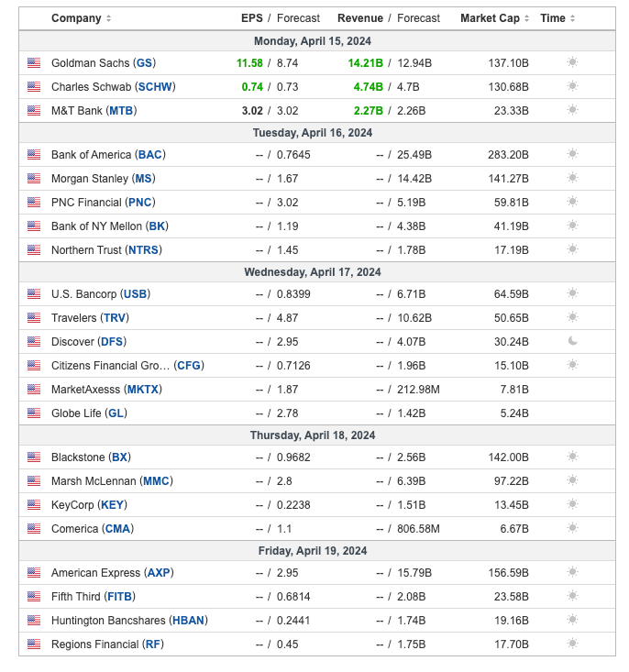Open the CMA ticker link
629x672 pixels.
click(x=117, y=529)
